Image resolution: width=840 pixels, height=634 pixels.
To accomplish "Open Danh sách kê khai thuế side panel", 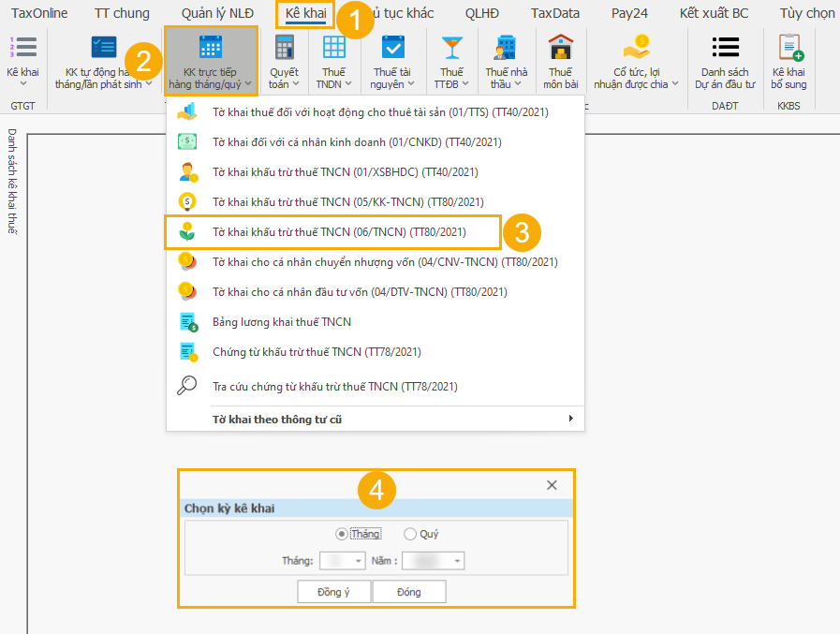I will (x=12, y=181).
